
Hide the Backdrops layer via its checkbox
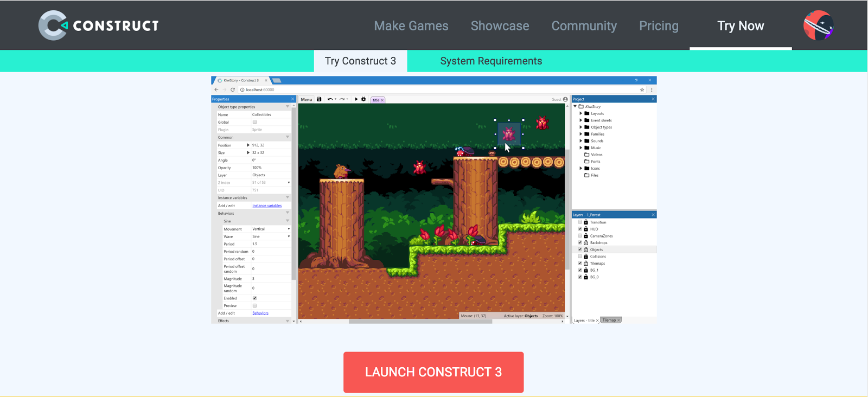coord(580,243)
